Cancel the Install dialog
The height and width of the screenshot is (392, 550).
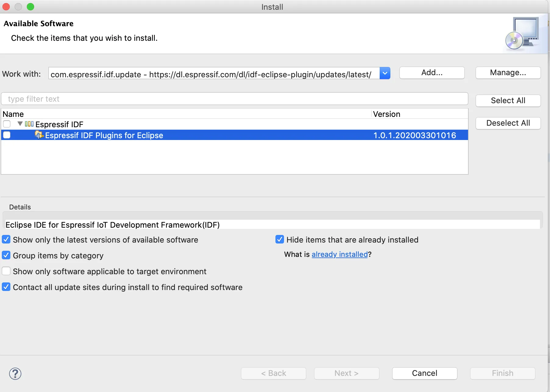[424, 373]
